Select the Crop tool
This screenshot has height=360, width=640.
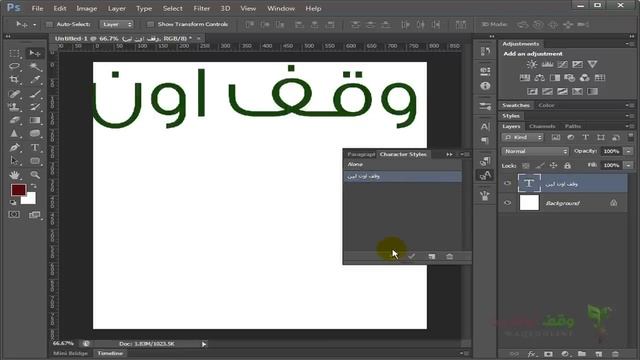[15, 80]
